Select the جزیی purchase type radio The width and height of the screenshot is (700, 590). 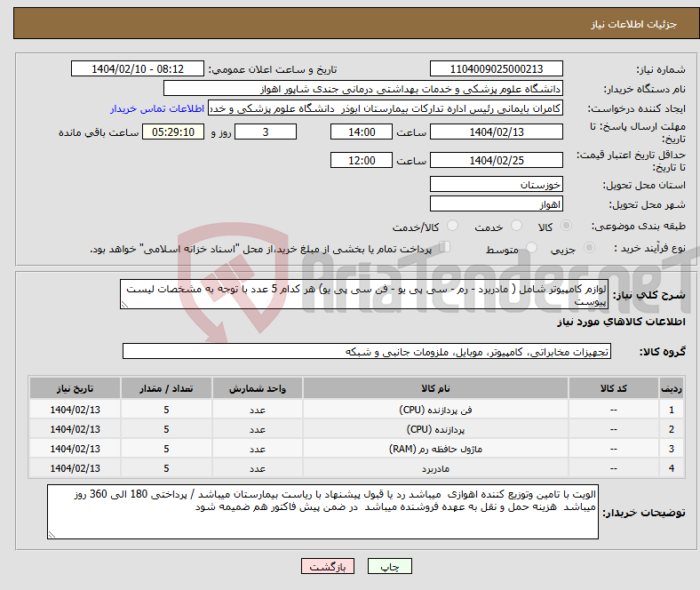click(589, 247)
